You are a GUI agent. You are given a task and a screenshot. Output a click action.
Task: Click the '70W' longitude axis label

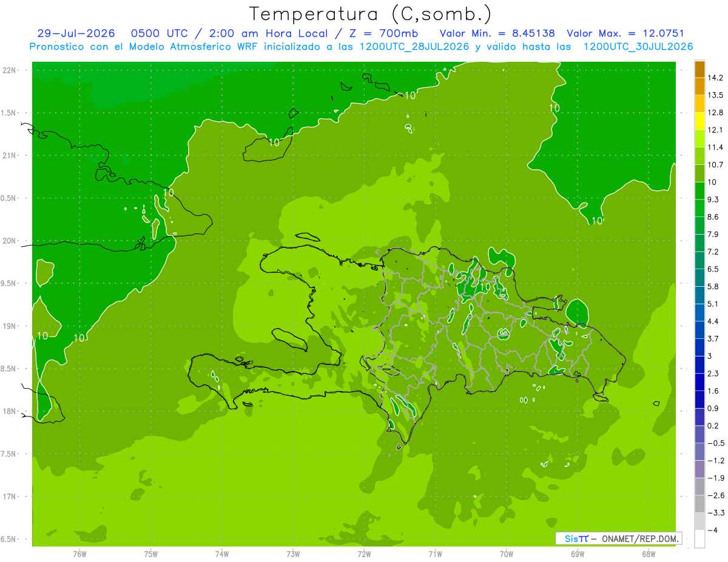(x=507, y=554)
